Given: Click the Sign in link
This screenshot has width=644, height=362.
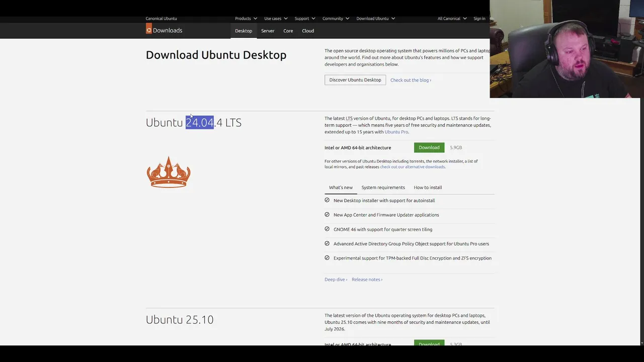Looking at the screenshot, I should coord(479,19).
